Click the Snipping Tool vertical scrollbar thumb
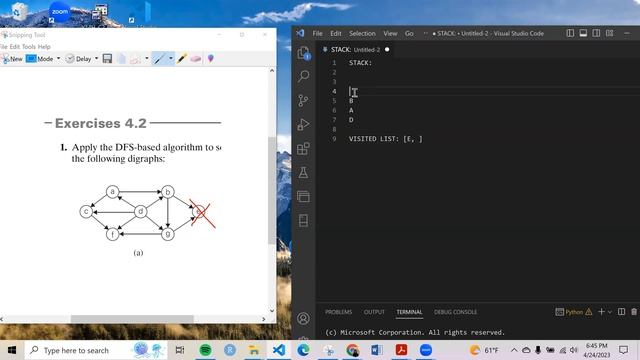 point(271,191)
